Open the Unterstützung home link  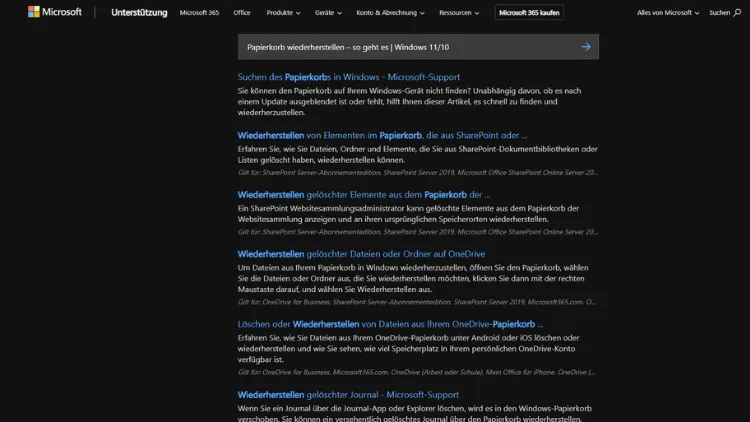coord(139,13)
